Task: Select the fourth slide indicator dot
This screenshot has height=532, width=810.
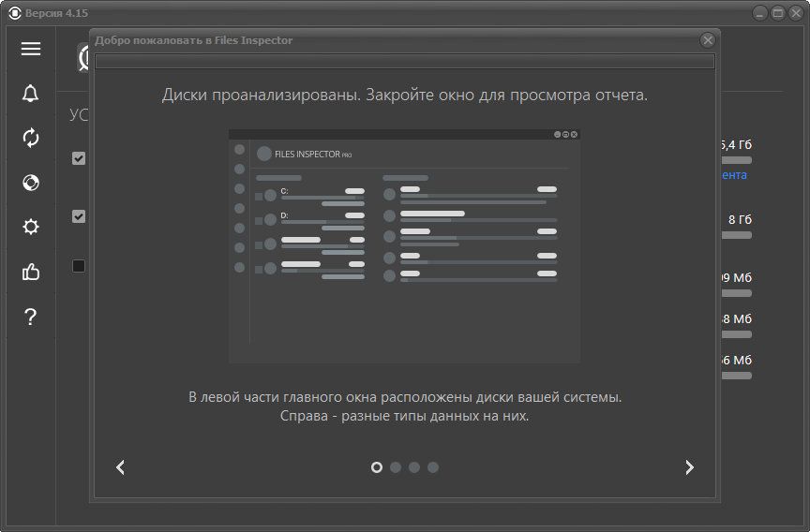Action: click(433, 467)
